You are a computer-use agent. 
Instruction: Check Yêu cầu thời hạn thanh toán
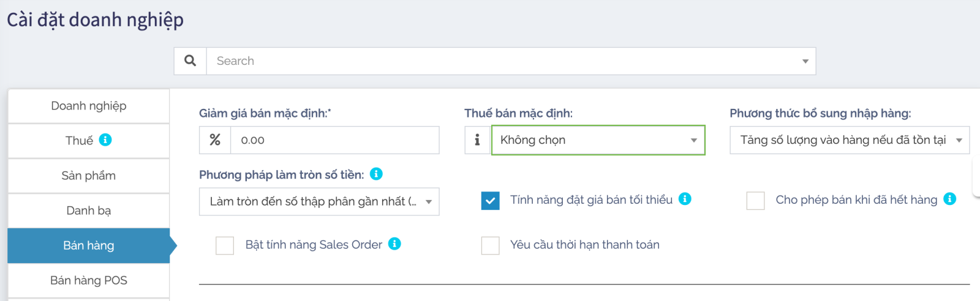pos(491,245)
